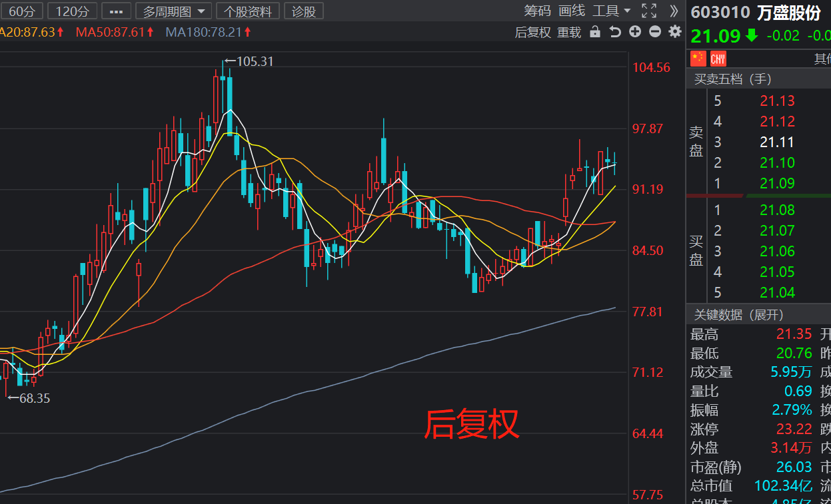Open chart settings gear icon
Viewport: 831px width, 504px height.
675,32
